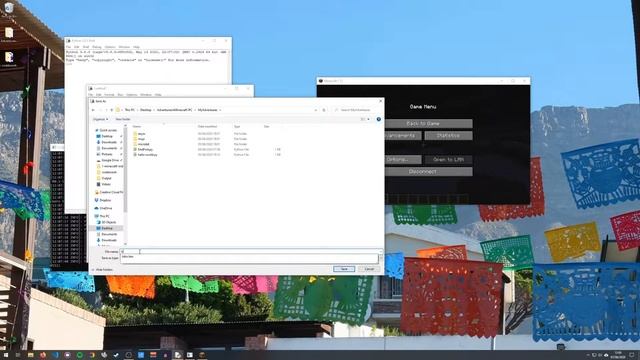
Task: Select Creative Cloud Files in navigation pane
Action: point(110,192)
